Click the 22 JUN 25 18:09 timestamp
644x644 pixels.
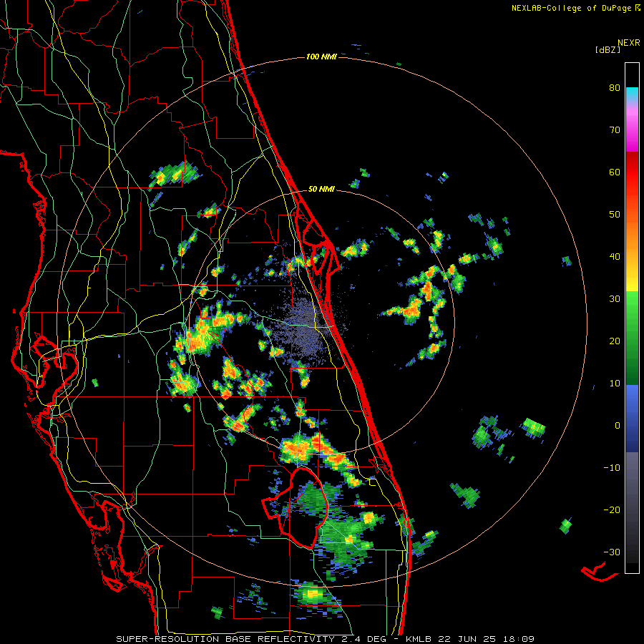point(487,639)
